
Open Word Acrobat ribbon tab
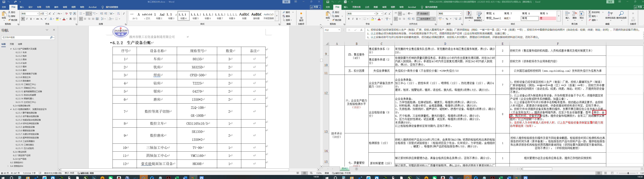92,7
